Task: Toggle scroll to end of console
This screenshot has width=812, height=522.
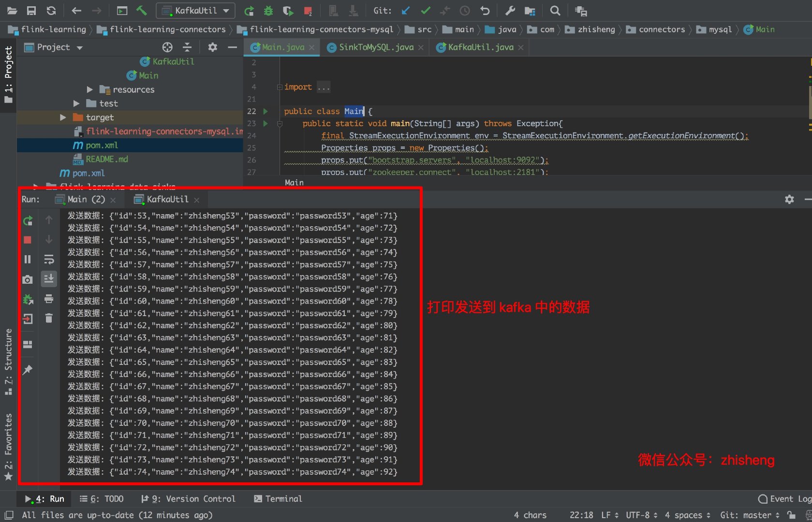Action: [49, 279]
